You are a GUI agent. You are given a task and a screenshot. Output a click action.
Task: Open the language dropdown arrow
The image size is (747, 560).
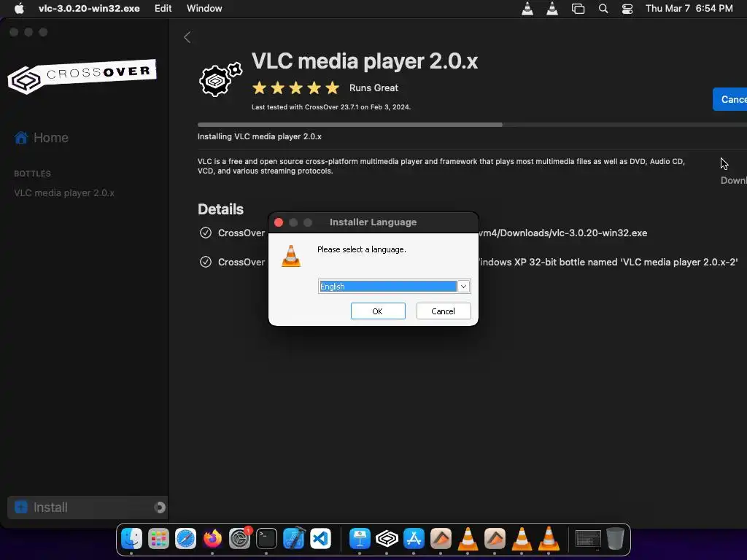click(463, 286)
